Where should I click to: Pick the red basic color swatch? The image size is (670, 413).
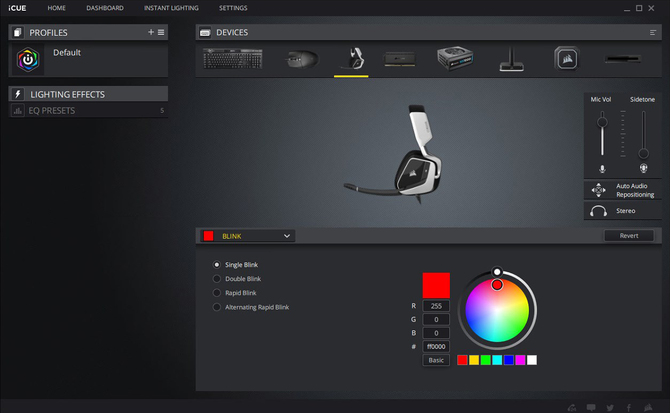tap(462, 360)
